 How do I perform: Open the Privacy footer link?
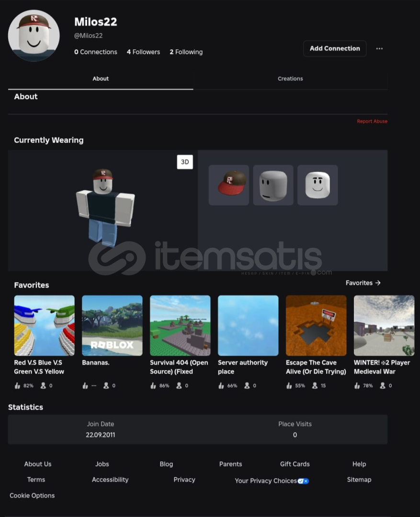point(184,480)
